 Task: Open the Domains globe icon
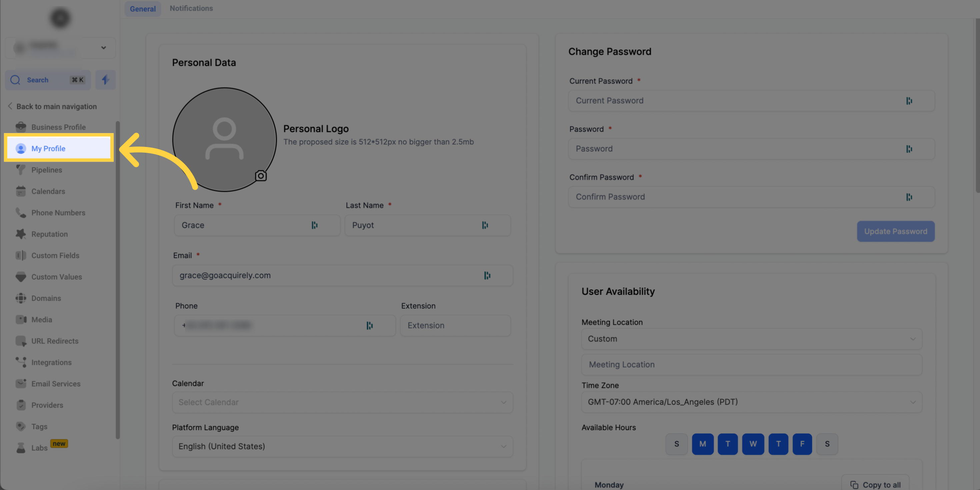pos(21,298)
